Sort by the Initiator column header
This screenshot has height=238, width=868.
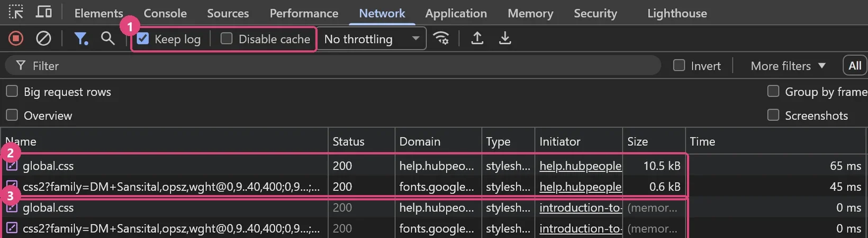578,142
